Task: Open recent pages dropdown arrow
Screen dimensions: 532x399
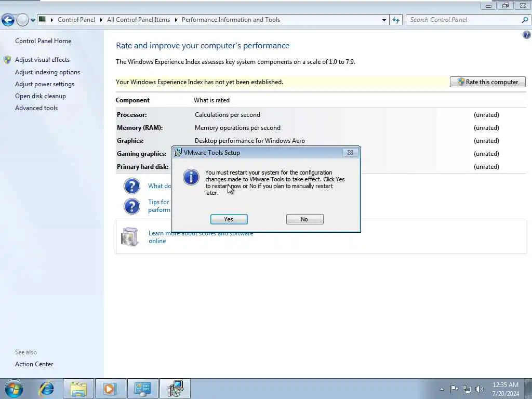Action: point(33,20)
